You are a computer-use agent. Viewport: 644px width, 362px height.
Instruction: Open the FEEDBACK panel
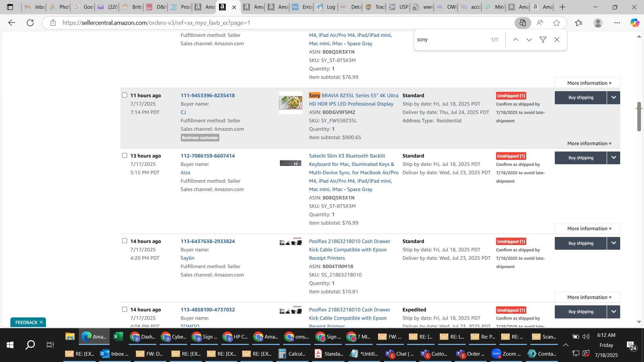pos(26,322)
